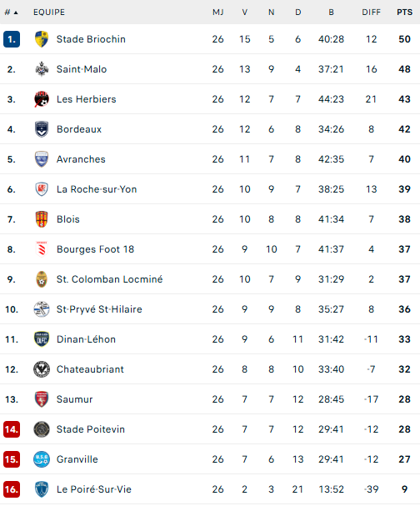
Task: Click the Bourges Foot 18 logo
Action: [x=42, y=249]
